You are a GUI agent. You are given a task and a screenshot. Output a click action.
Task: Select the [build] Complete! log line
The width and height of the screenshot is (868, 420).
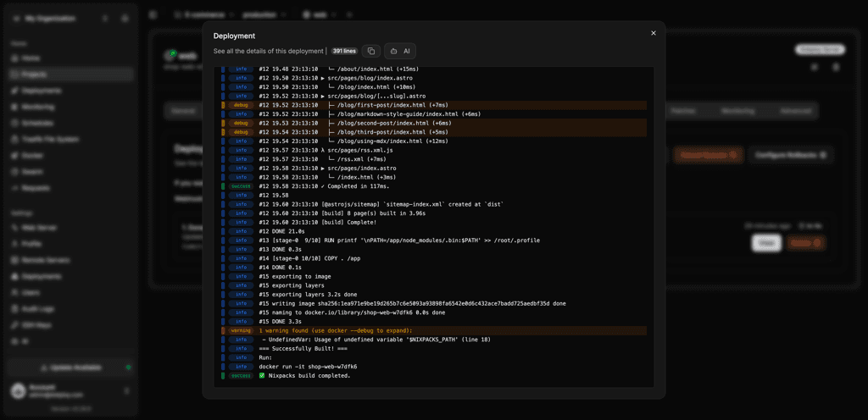pyautogui.click(x=317, y=222)
